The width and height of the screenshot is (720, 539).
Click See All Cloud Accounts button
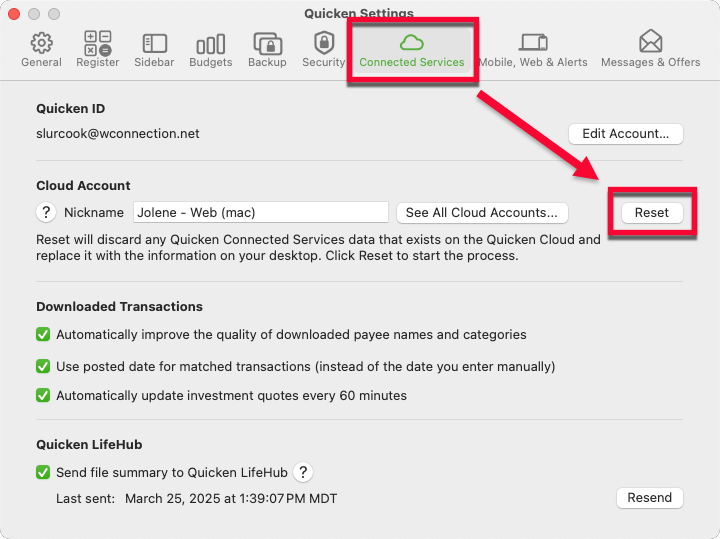point(482,213)
